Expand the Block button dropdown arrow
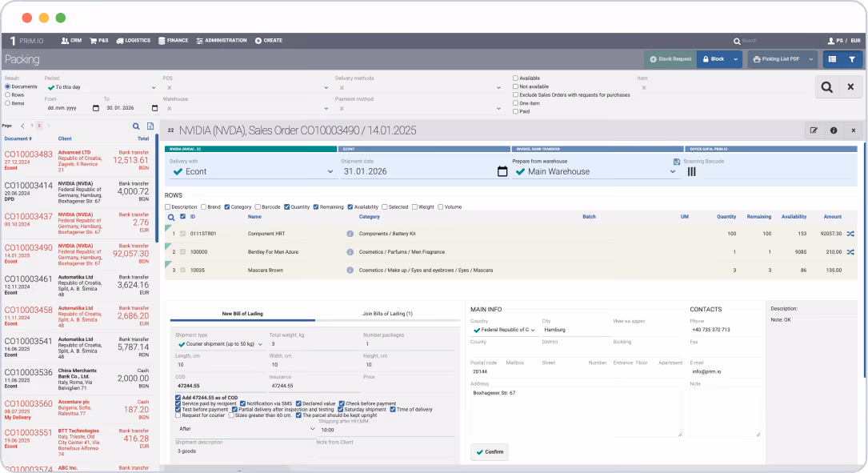The image size is (868, 473). point(736,58)
